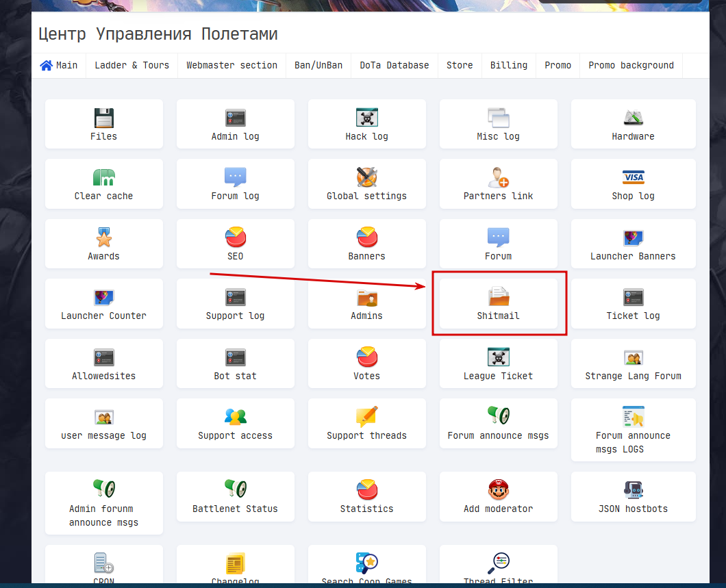726x588 pixels.
Task: Switch to Store tab
Action: tap(460, 66)
